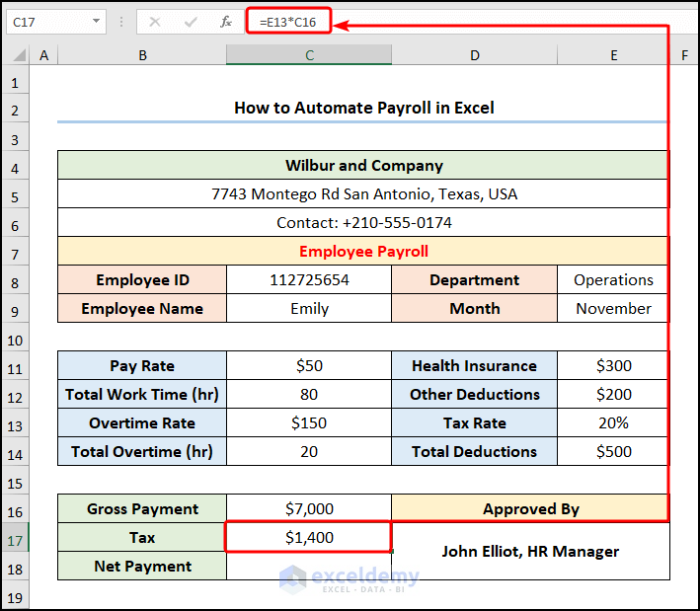Viewport: 700px width, 611px height.
Task: Click the $500 total deductions value
Action: coord(613,451)
